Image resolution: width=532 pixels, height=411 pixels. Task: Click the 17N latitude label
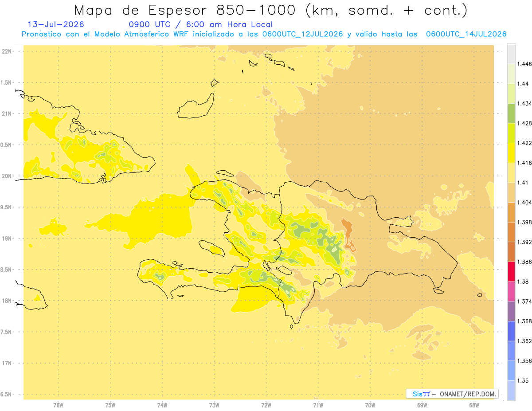coord(6,363)
